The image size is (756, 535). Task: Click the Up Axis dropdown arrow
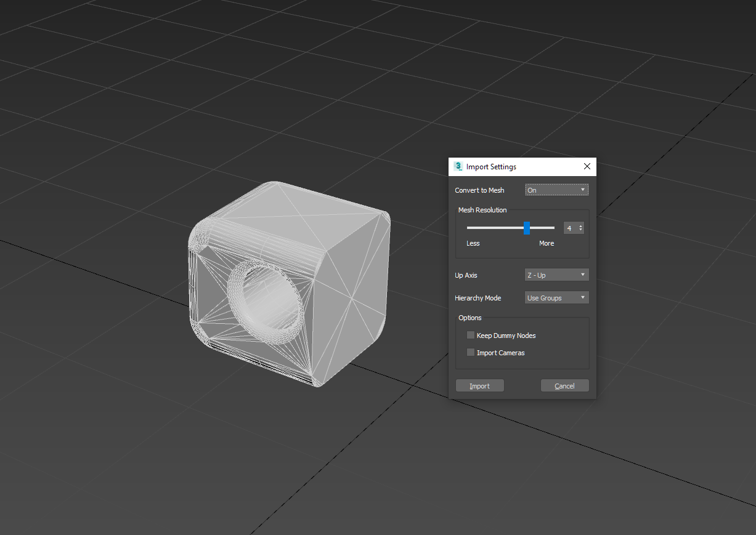583,275
